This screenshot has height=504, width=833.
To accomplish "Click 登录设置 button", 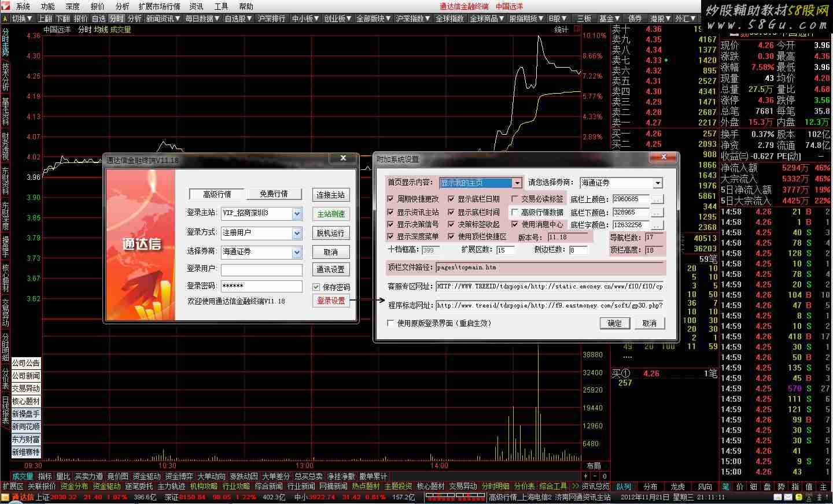I will (331, 301).
